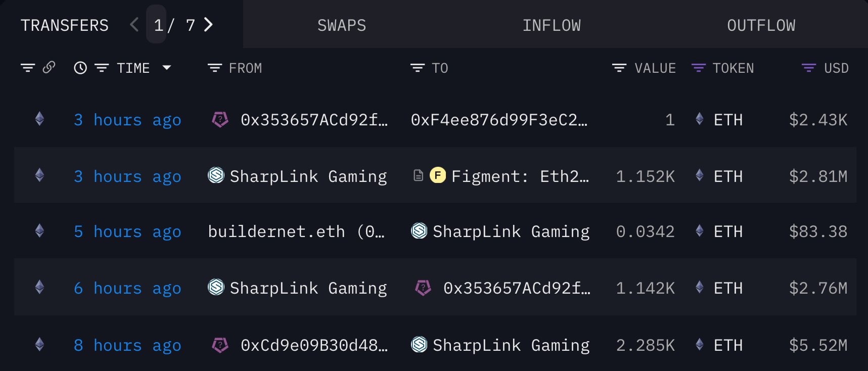This screenshot has height=371, width=868.
Task: Switch to the SWAPS tab
Action: (x=342, y=25)
